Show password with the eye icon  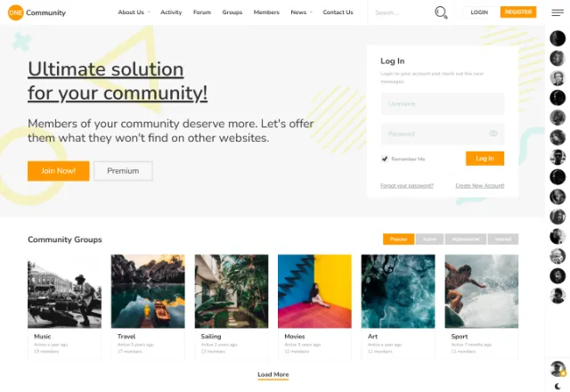tap(493, 134)
